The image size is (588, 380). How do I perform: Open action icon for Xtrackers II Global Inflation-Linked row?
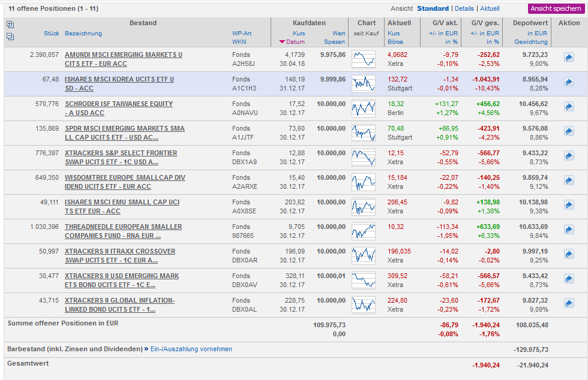click(x=569, y=304)
